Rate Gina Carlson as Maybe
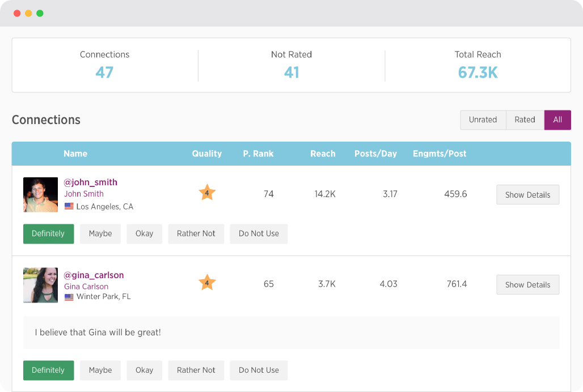The width and height of the screenshot is (583, 392). tap(100, 370)
